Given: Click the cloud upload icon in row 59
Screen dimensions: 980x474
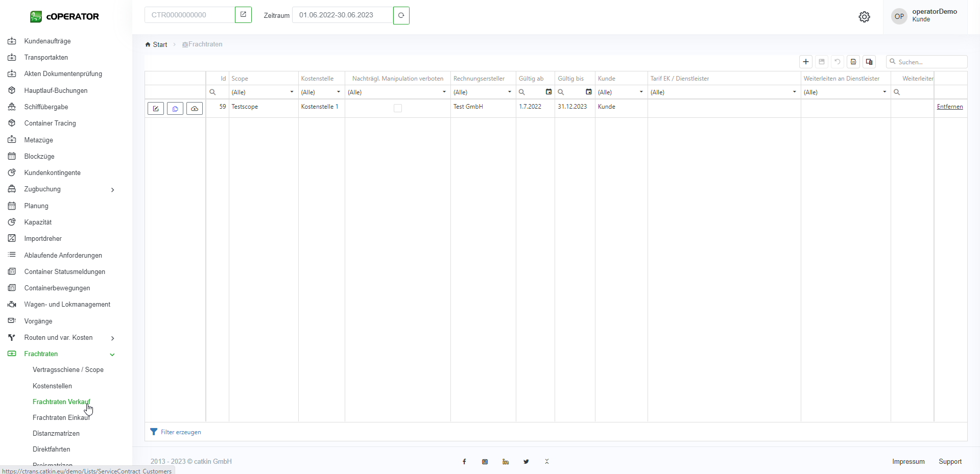Looking at the screenshot, I should [x=195, y=109].
